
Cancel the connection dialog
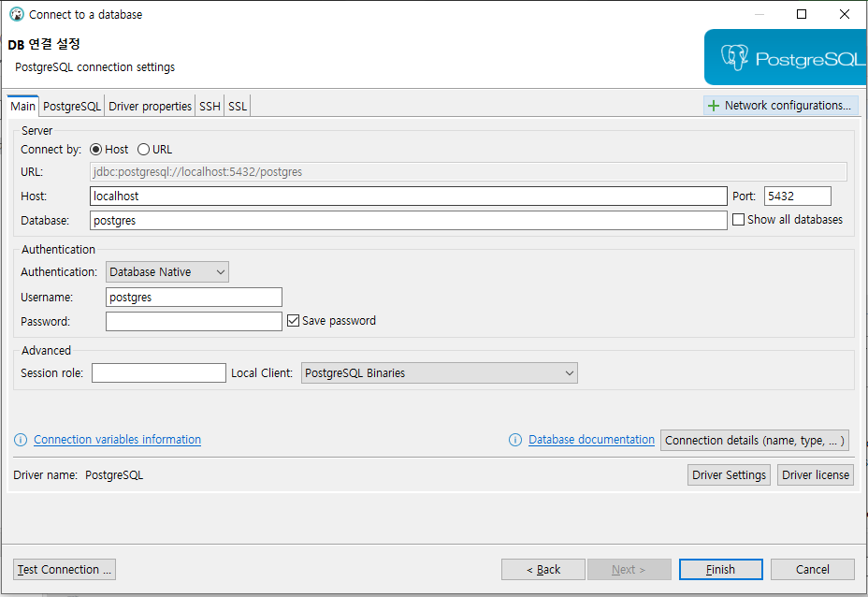[812, 569]
